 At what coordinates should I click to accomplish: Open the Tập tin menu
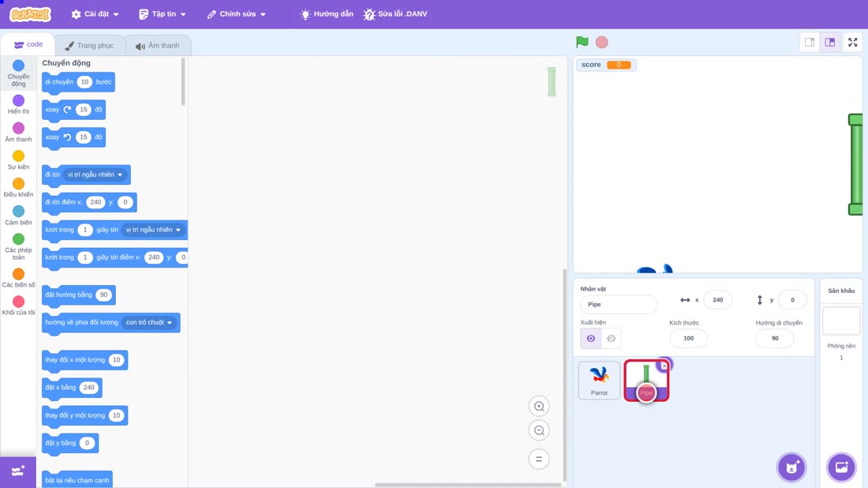pos(163,14)
